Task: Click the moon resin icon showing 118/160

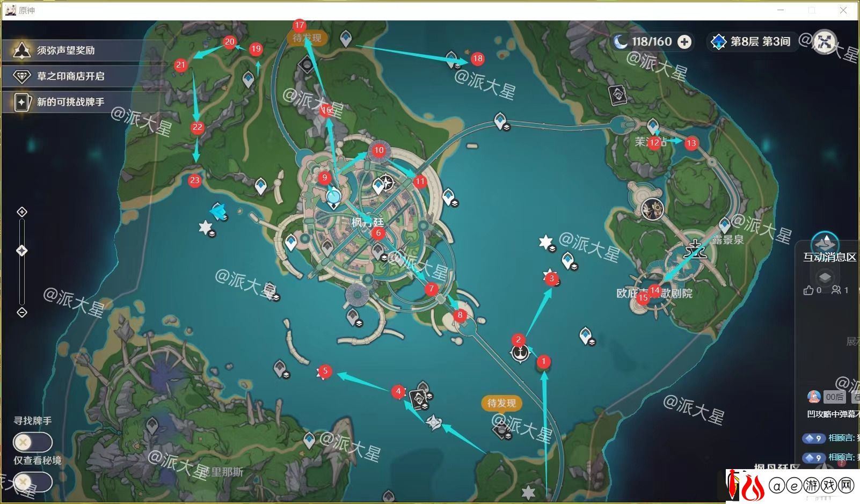Action: pos(621,41)
